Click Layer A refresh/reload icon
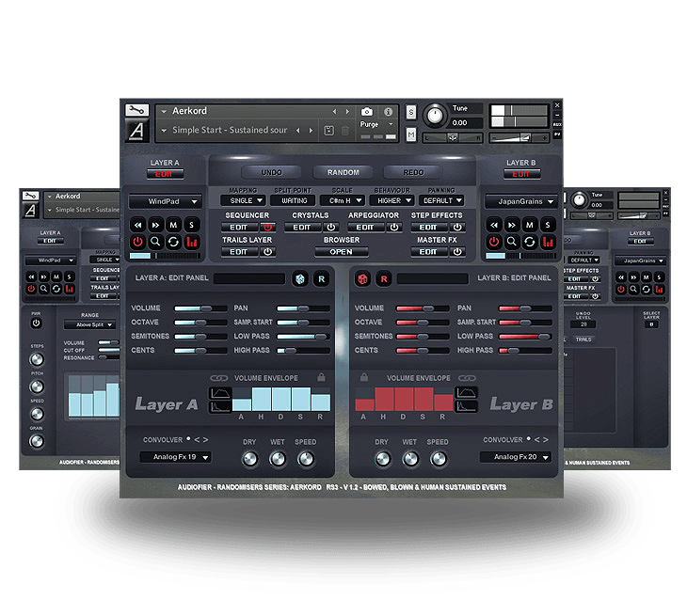The width and height of the screenshot is (687, 616). coord(173,242)
